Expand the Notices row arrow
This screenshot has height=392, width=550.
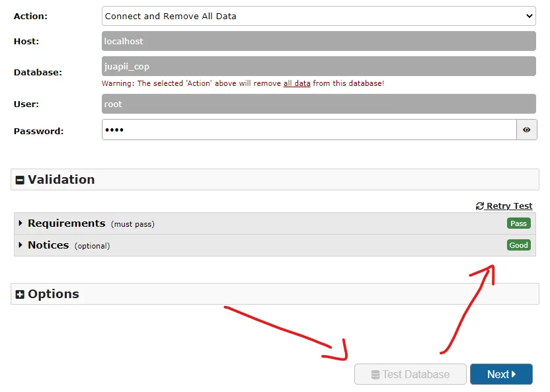[20, 245]
